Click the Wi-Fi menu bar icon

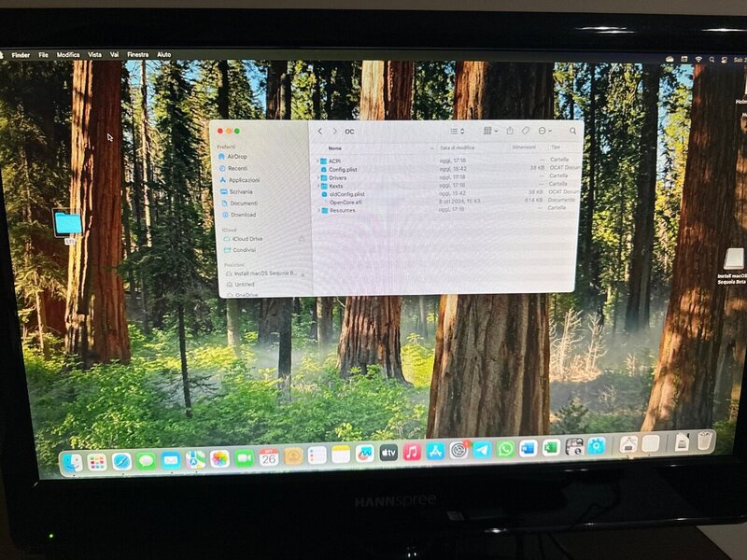pyautogui.click(x=698, y=59)
